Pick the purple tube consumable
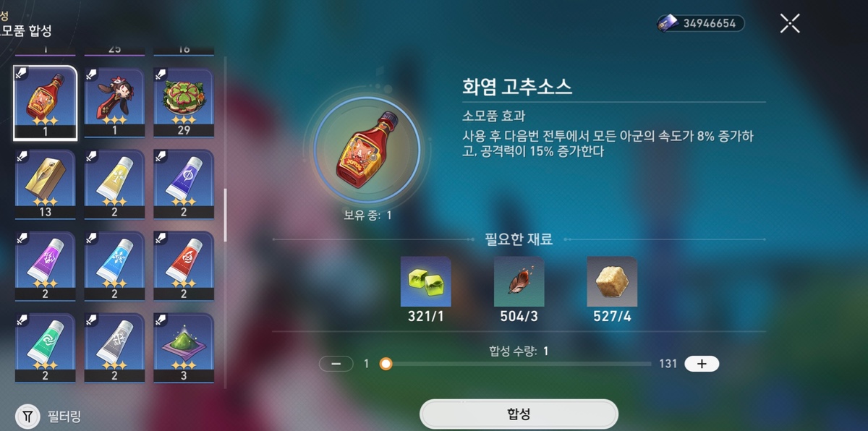The height and width of the screenshot is (431, 868). click(x=45, y=265)
